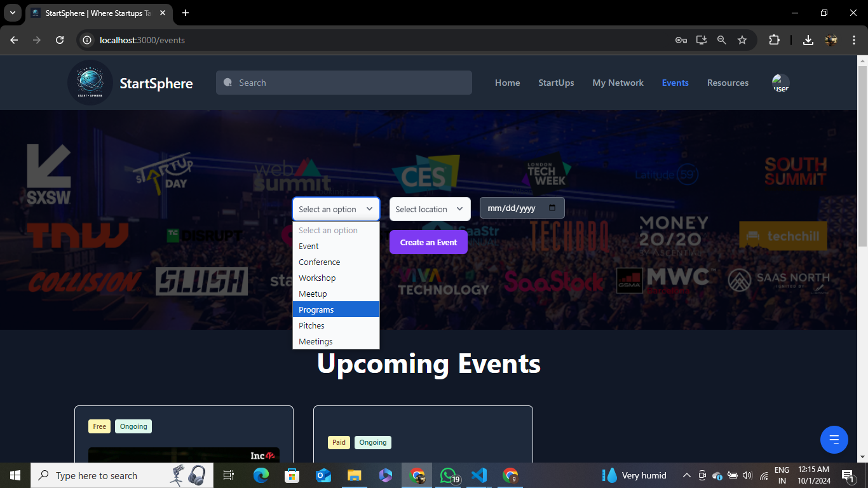Image resolution: width=868 pixels, height=488 pixels.
Task: Click the search magnifier icon in Search bar
Action: pos(228,83)
